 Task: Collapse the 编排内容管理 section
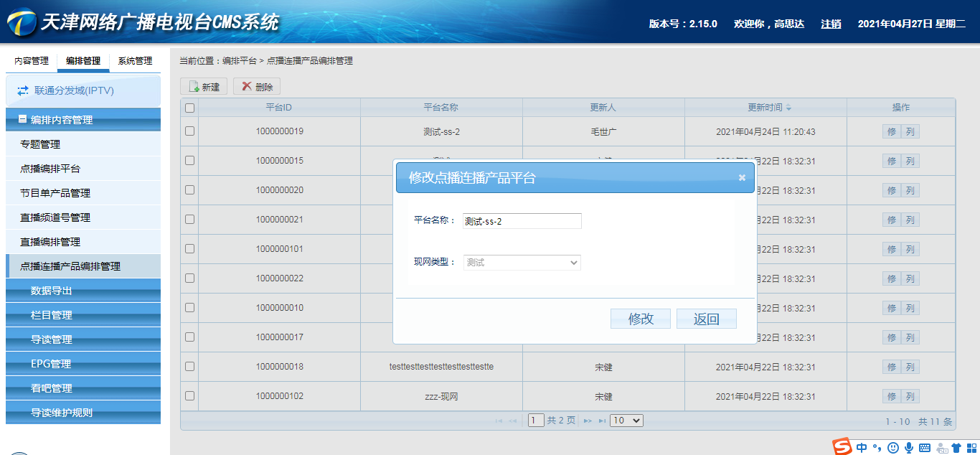point(83,120)
